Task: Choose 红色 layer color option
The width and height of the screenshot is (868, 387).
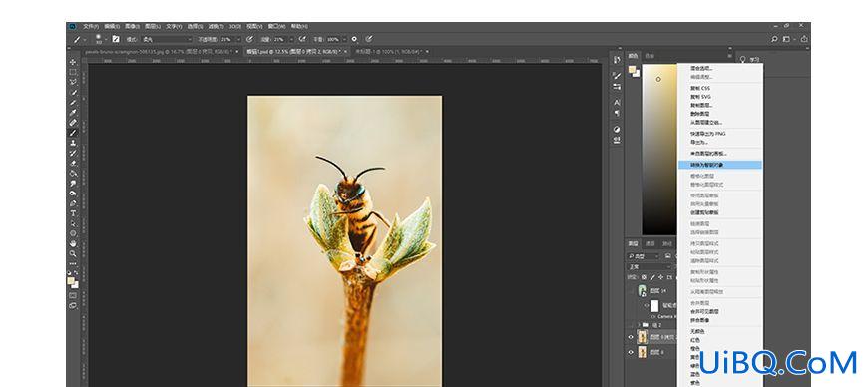Action: [x=695, y=340]
